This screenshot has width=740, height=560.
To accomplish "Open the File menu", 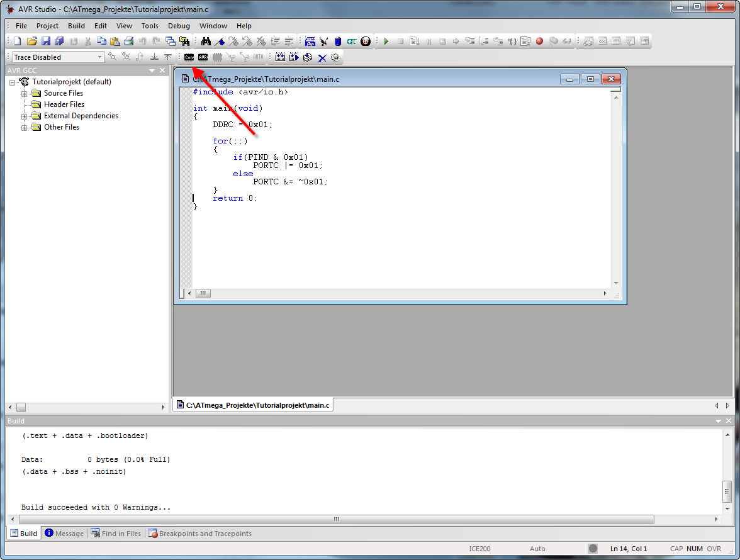I will [x=21, y=26].
